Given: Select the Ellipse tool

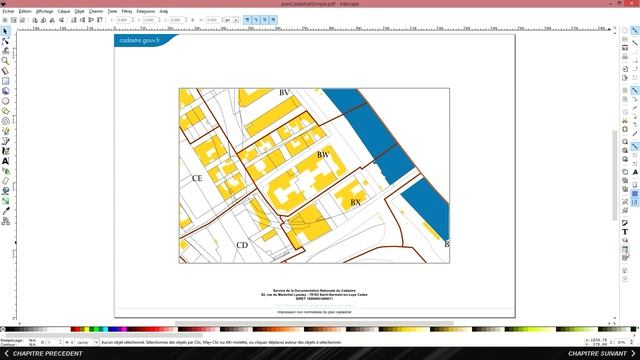Looking at the screenshot, I should coord(5,101).
